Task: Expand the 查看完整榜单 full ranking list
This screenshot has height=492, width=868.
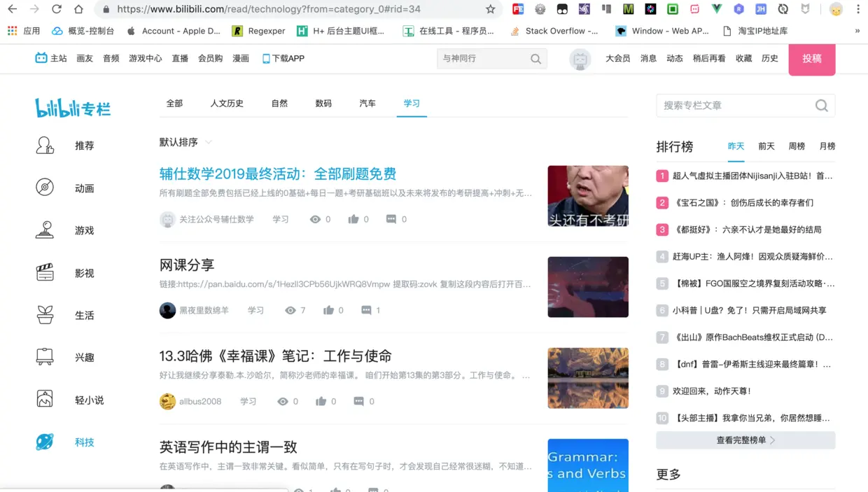Action: pyautogui.click(x=745, y=439)
